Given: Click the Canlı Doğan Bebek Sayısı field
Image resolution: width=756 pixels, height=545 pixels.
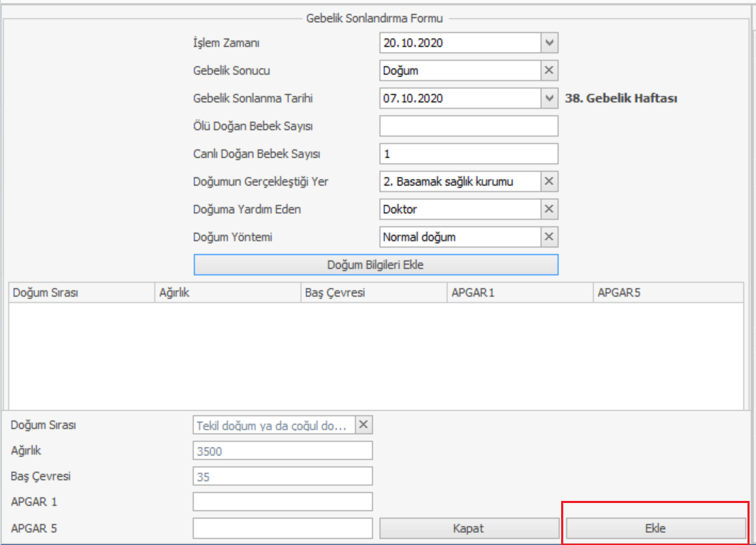Looking at the screenshot, I should click(x=469, y=154).
